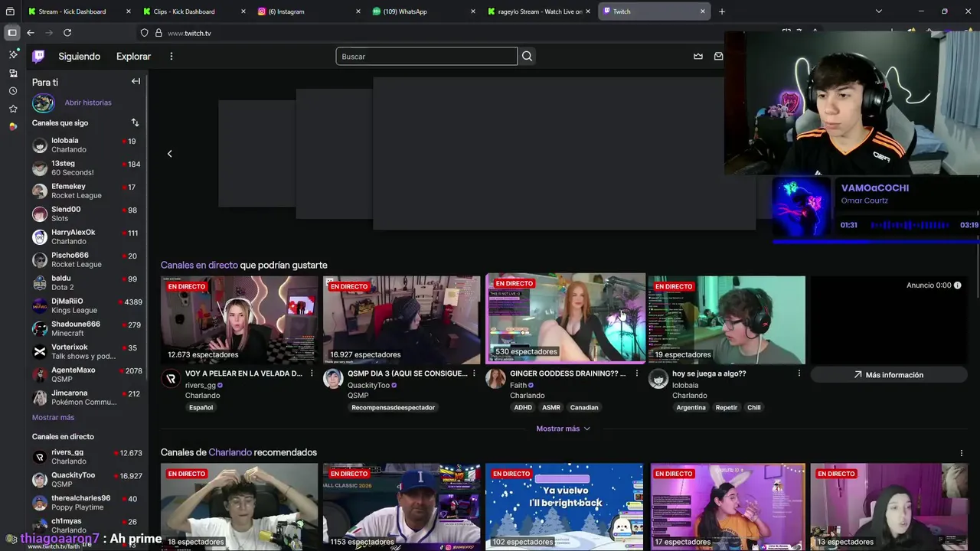Viewport: 980px width, 551px height.
Task: Open Efemekey followed channel
Action: pos(87,191)
